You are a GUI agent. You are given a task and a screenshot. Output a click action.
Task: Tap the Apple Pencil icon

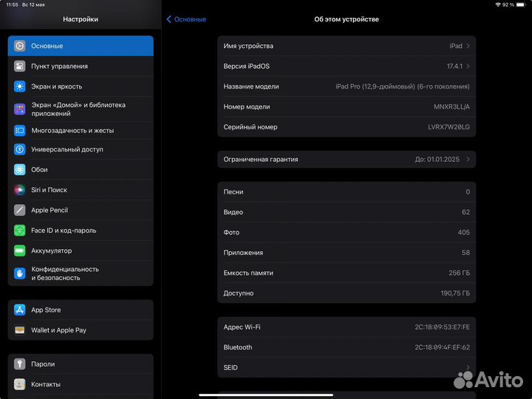point(20,210)
